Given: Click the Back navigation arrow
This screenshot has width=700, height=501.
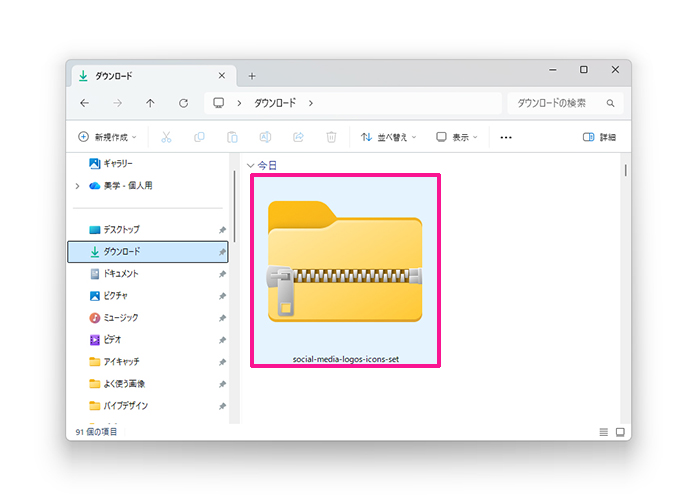Looking at the screenshot, I should pos(84,103).
